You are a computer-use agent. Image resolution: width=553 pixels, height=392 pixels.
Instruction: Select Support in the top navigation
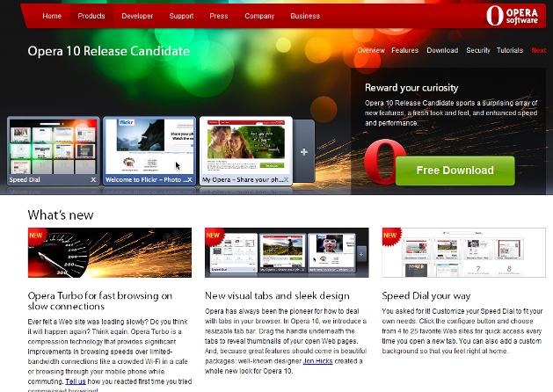(x=181, y=16)
